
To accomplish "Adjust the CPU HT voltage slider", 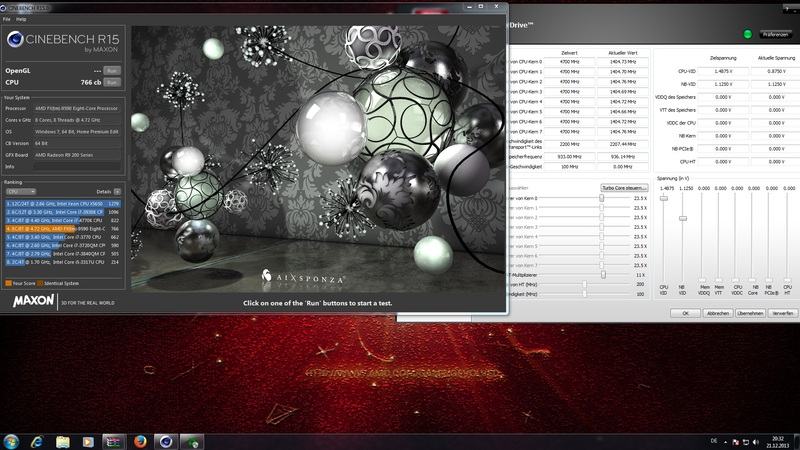I will (787, 280).
